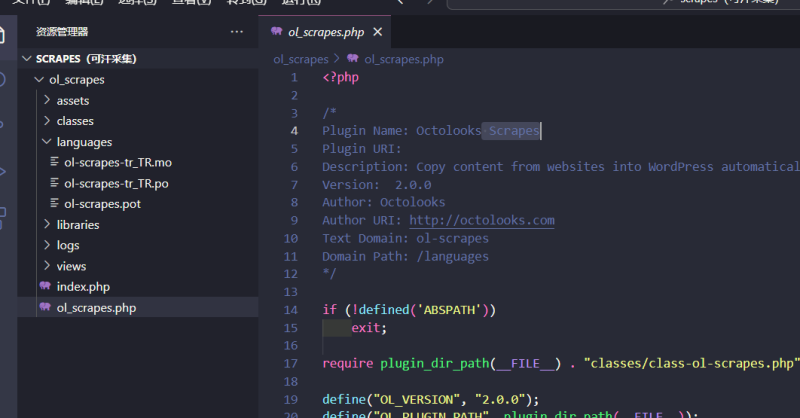Viewport: 800px width, 418px height.
Task: Expand the views folder
Action: point(47,265)
